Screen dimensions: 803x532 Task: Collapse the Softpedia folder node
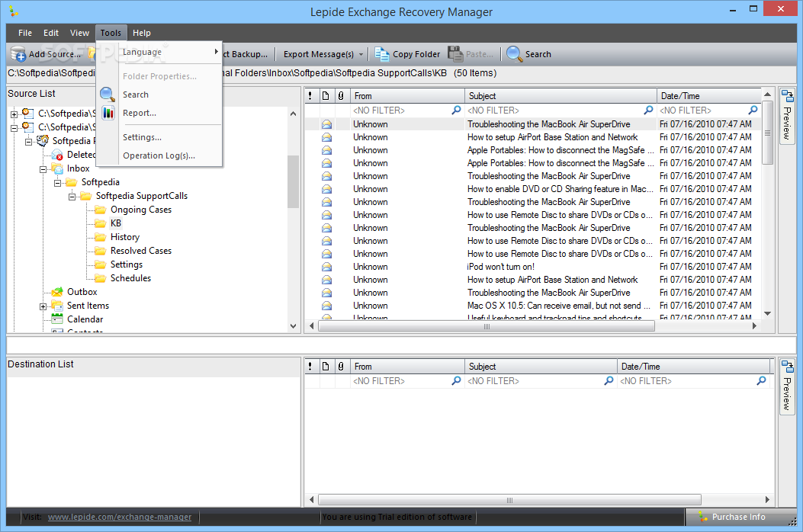(x=58, y=183)
